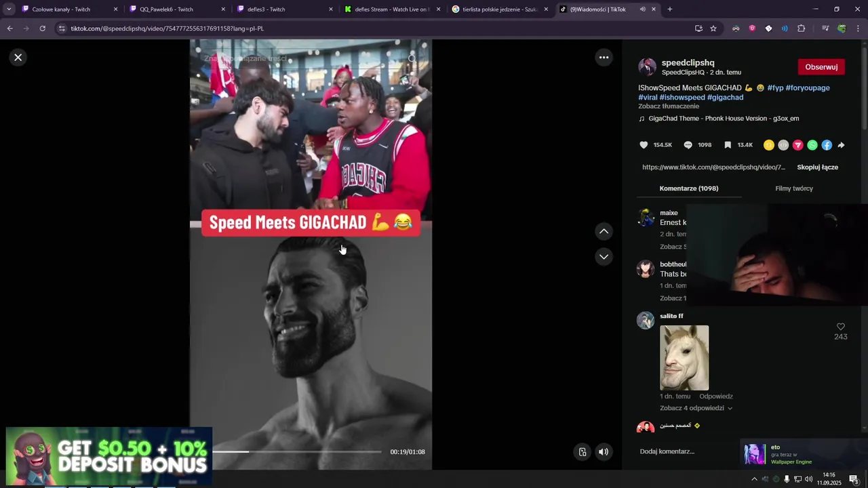Click salito ff commenter avatar
Viewport: 868px width, 488px height.
pos(646,321)
